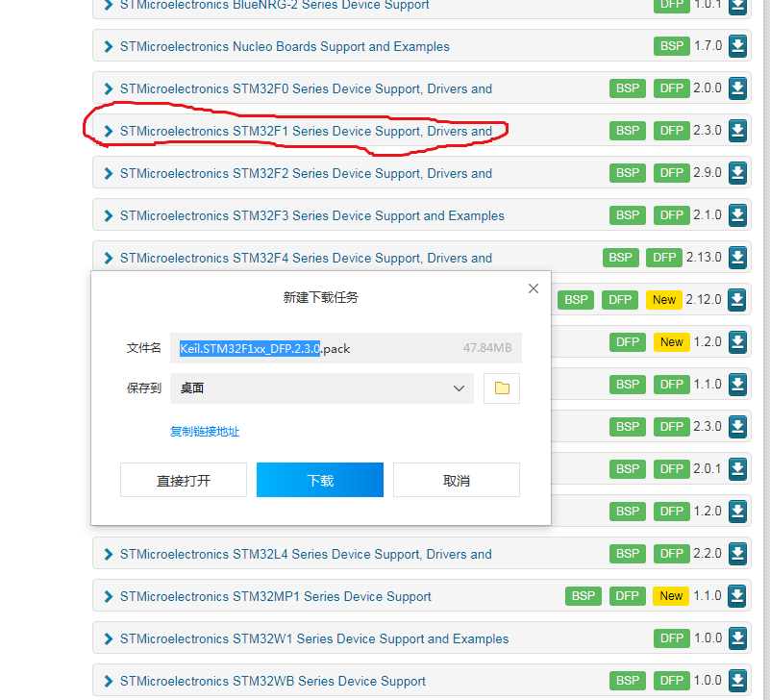Click the page vertical scrollbar

(x=765, y=350)
